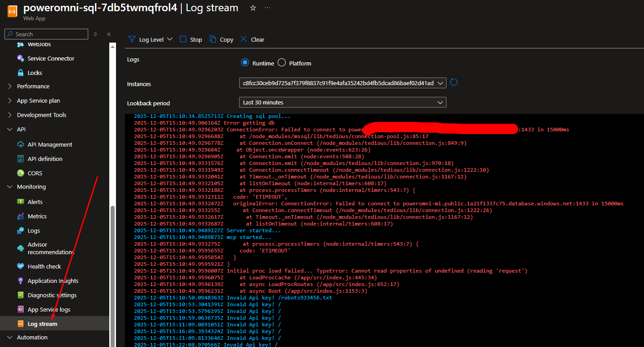This screenshot has width=644, height=347.
Task: Click the 'Server started...' log line
Action: pyautogui.click(x=207, y=230)
